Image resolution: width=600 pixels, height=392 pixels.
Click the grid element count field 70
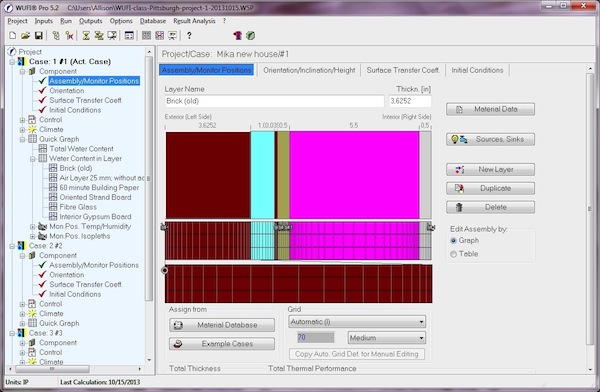315,337
